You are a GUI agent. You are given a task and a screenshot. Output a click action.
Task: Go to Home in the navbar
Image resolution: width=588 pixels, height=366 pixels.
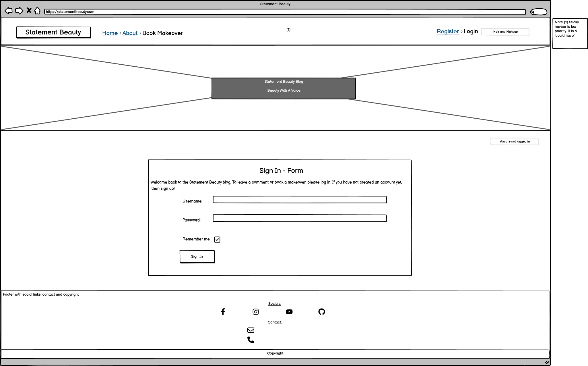[110, 33]
